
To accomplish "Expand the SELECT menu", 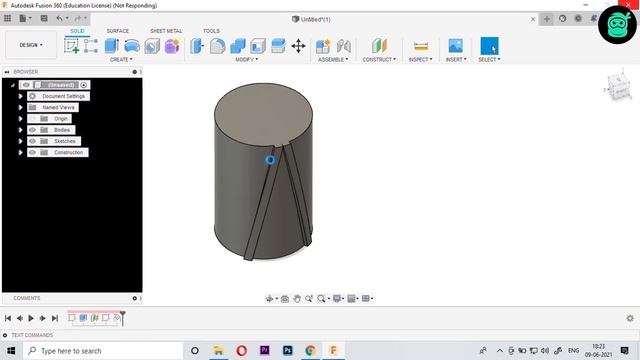I will (489, 60).
